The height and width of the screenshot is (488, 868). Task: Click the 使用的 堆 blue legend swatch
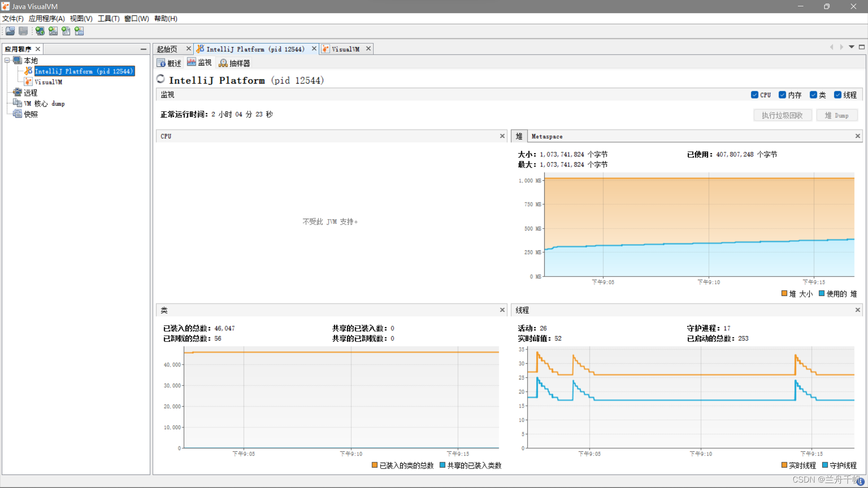click(821, 293)
